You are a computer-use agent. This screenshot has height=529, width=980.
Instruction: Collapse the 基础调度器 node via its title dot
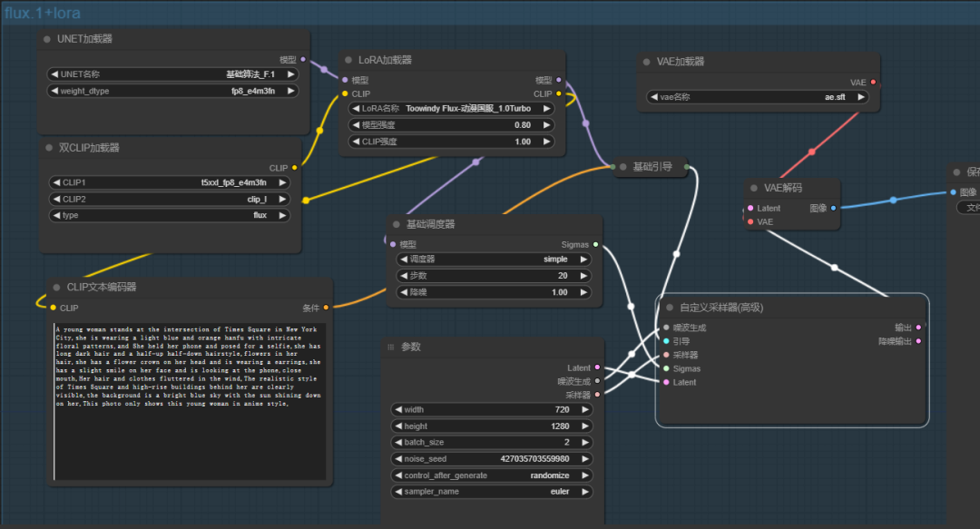(x=396, y=224)
